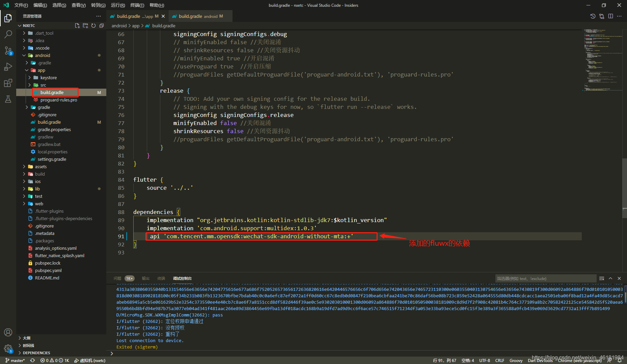Open the Explorer view in activity bar
This screenshot has height=364, width=627.
point(8,18)
